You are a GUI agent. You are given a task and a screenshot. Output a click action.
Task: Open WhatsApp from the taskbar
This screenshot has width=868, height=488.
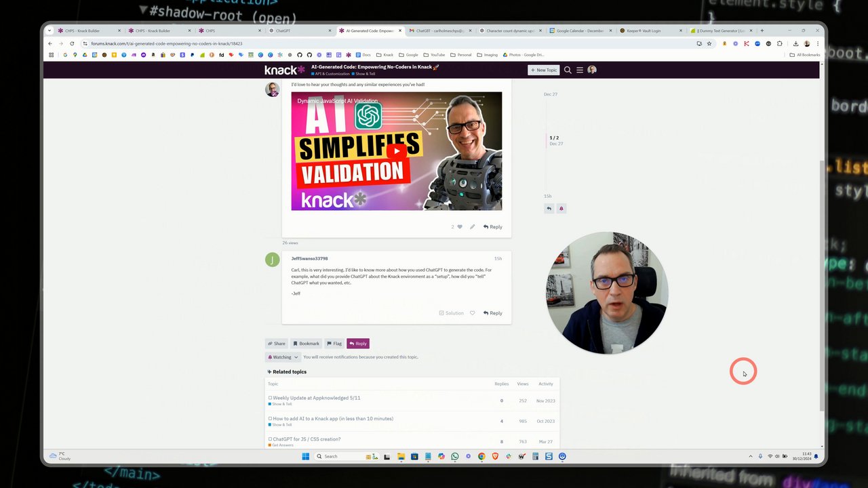click(455, 456)
